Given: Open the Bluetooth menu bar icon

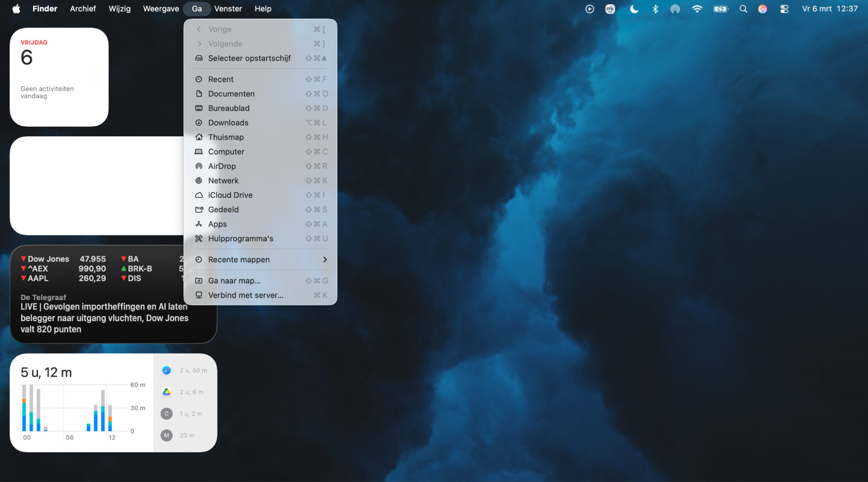Looking at the screenshot, I should pyautogui.click(x=655, y=9).
